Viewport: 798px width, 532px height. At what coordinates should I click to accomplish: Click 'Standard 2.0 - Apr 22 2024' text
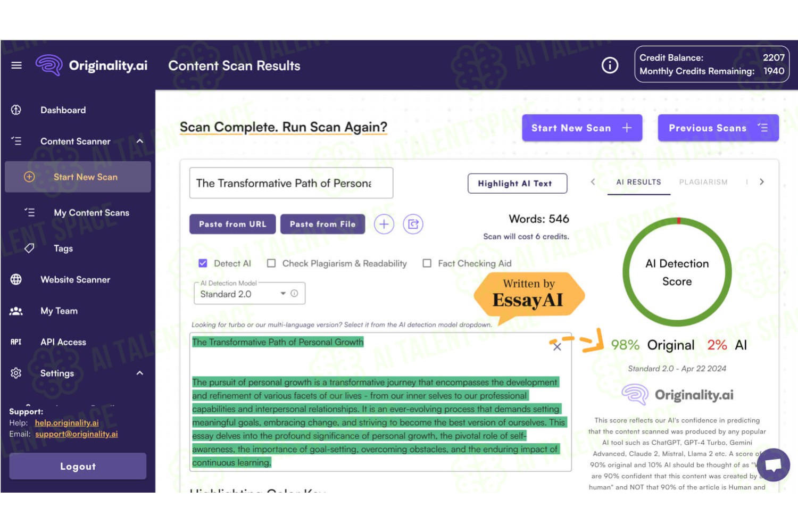point(677,368)
